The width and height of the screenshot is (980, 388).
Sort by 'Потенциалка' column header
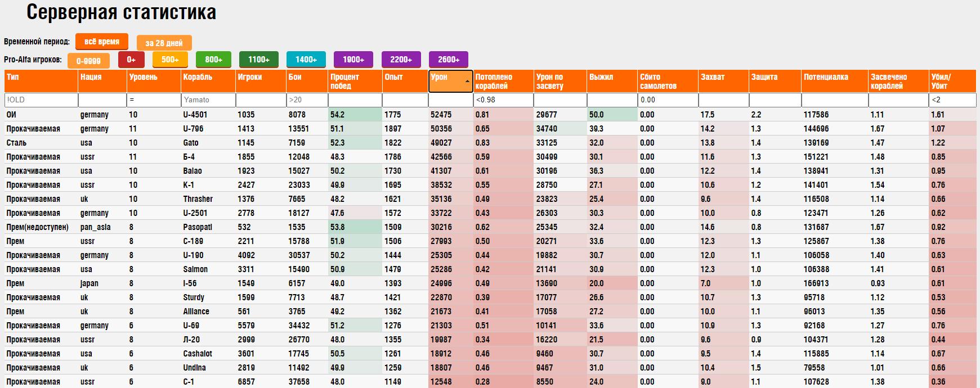835,81
